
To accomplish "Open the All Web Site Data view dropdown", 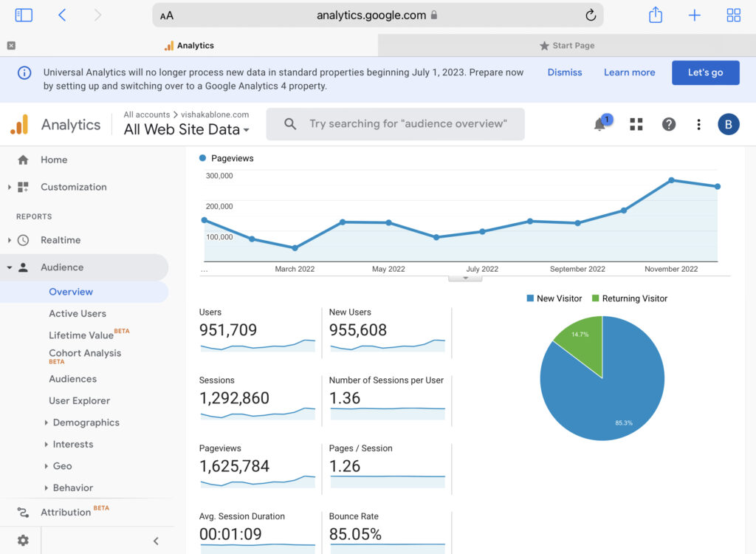I will (186, 129).
